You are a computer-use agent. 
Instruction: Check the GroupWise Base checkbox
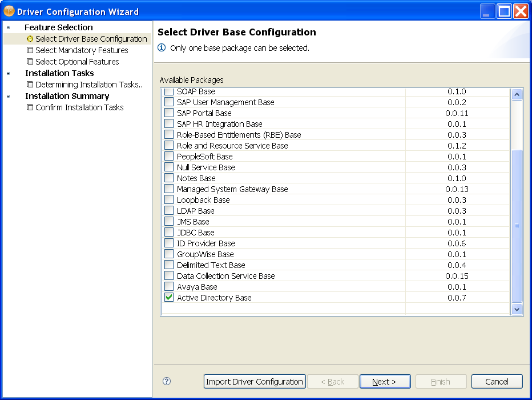pyautogui.click(x=169, y=254)
